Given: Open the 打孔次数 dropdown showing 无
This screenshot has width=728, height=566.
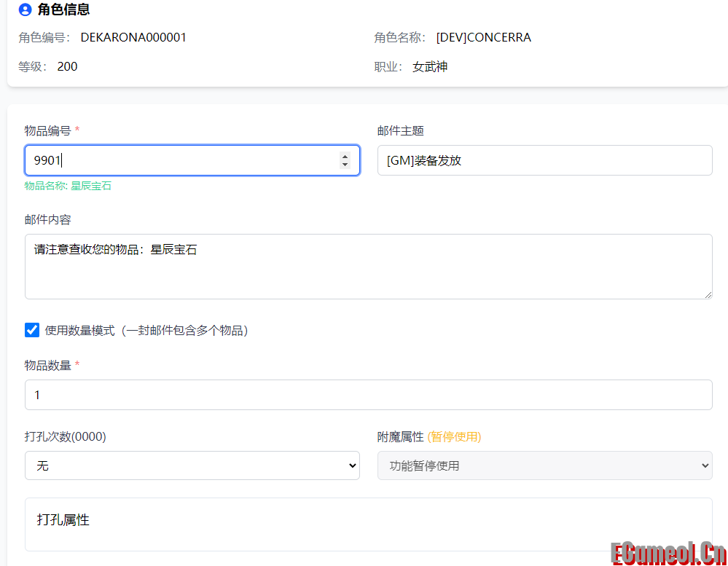Looking at the screenshot, I should coord(192,465).
